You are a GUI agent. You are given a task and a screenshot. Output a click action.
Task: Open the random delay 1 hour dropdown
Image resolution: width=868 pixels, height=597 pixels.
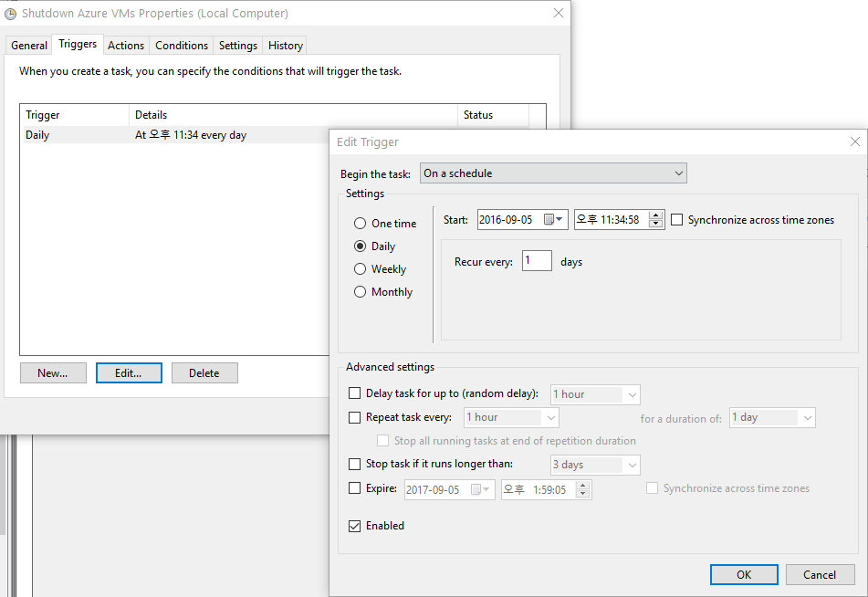(595, 394)
